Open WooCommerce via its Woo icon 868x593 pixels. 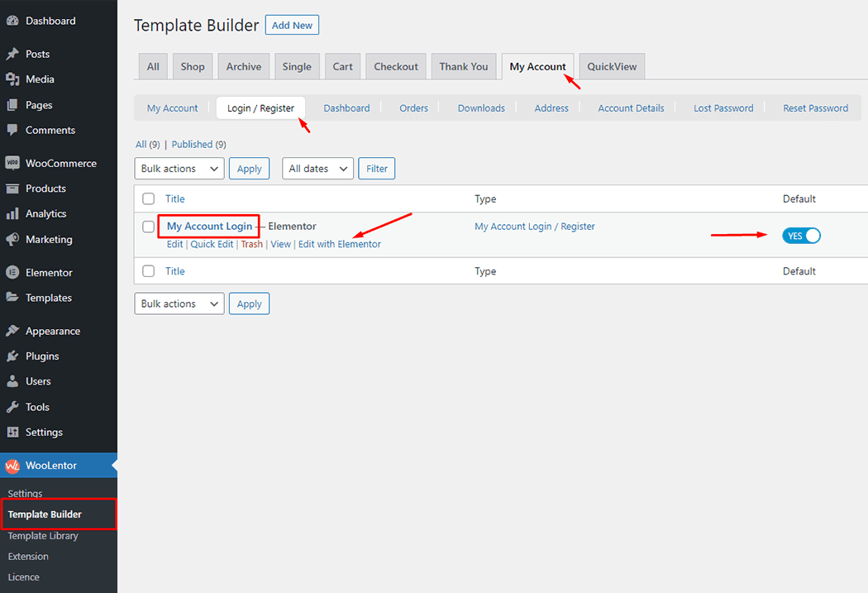click(12, 163)
